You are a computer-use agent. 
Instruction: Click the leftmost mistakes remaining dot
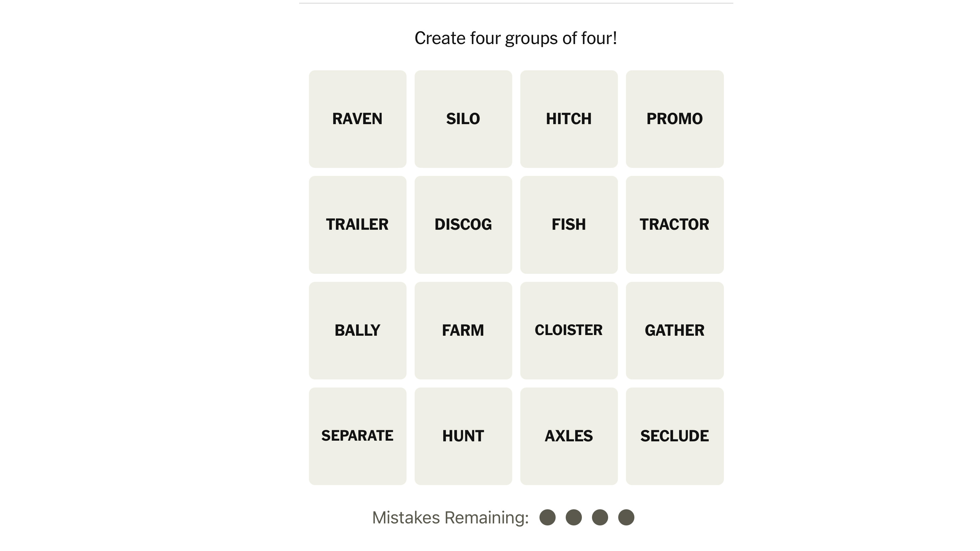click(x=548, y=518)
